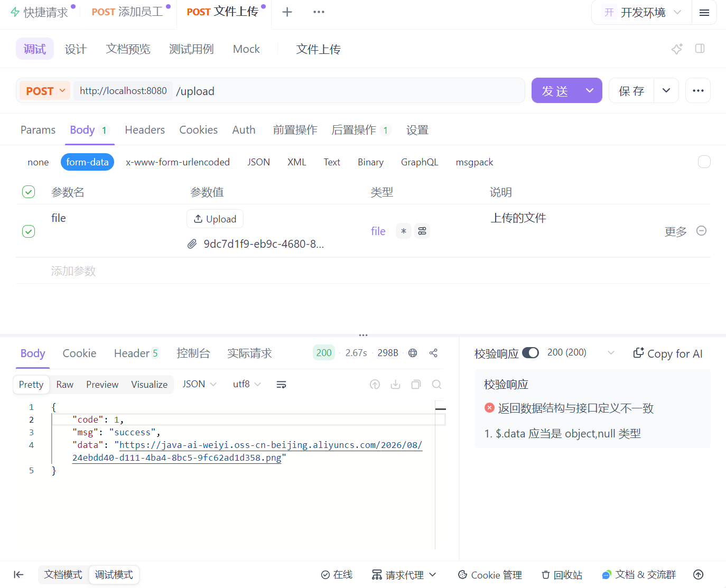
Task: Switch to the Params tab
Action: point(38,130)
